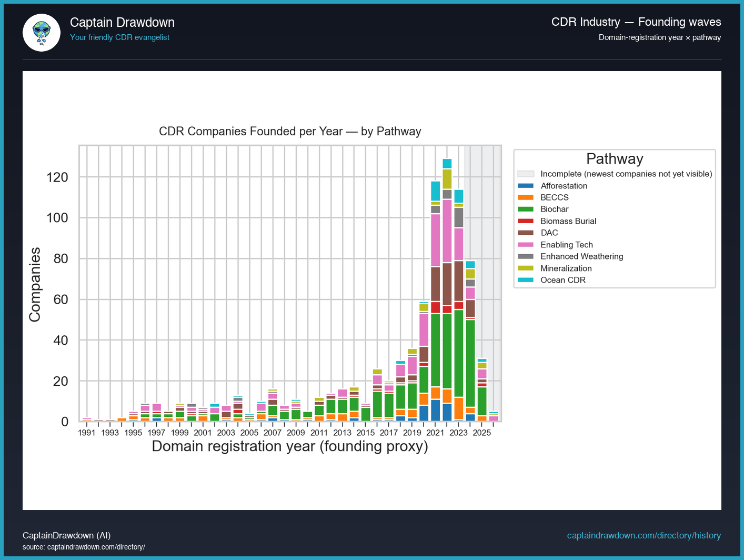The height and width of the screenshot is (560, 744).
Task: Click the Captain Drawdown header title
Action: (x=122, y=22)
